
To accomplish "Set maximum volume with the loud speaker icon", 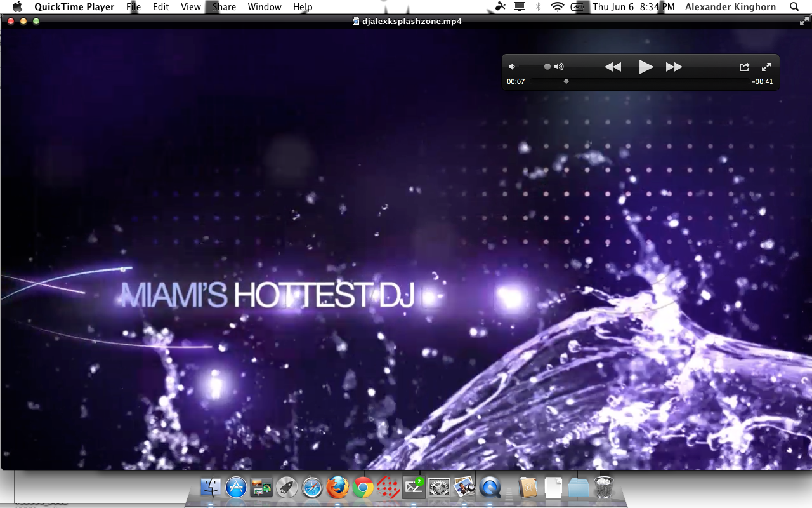I will 559,67.
